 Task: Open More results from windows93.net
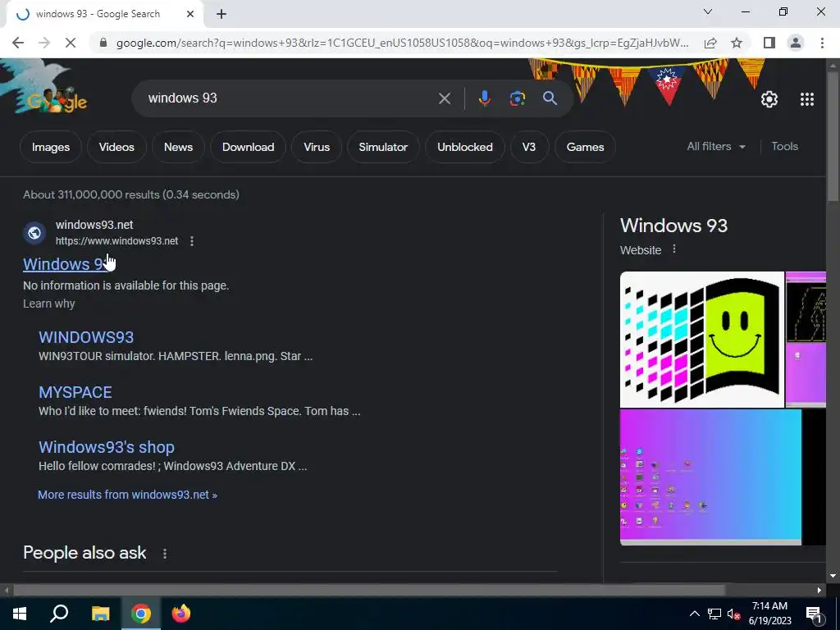tap(127, 495)
